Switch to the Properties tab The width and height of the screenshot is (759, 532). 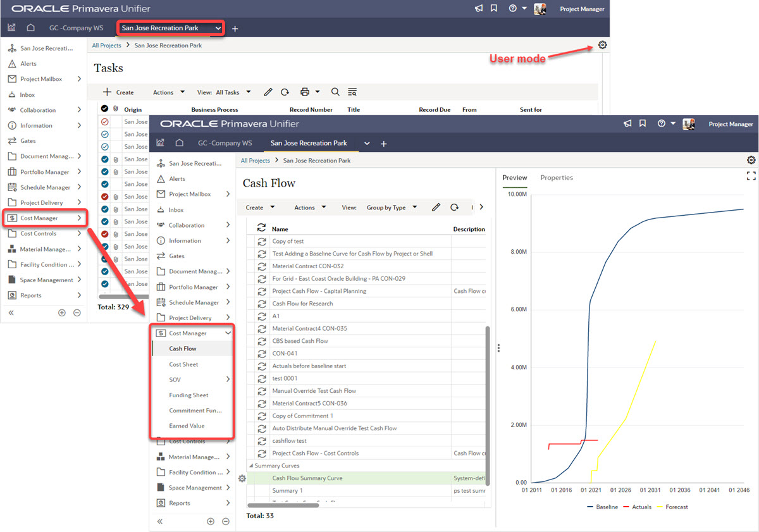557,178
